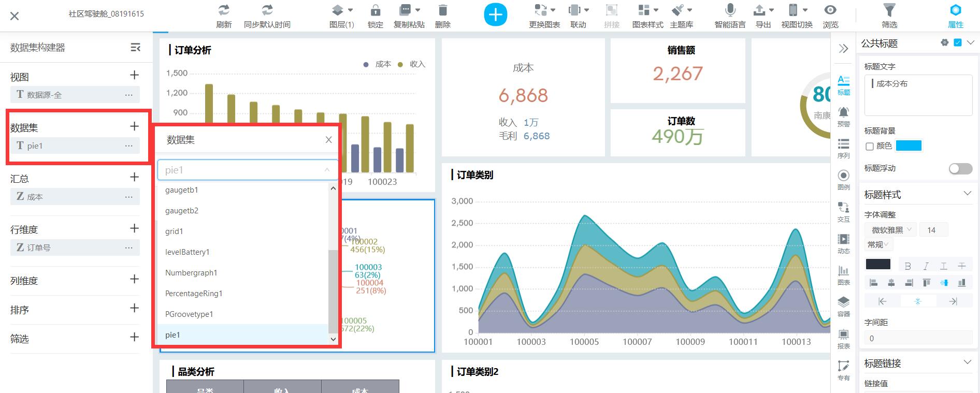The width and height of the screenshot is (980, 393).
Task: Click the 浏览 eye preview icon
Action: [x=830, y=10]
